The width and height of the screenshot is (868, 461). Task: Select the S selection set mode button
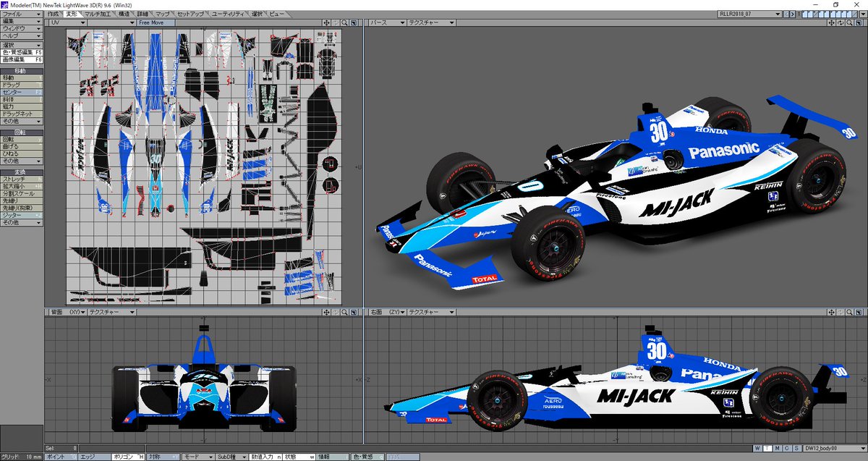click(x=796, y=448)
